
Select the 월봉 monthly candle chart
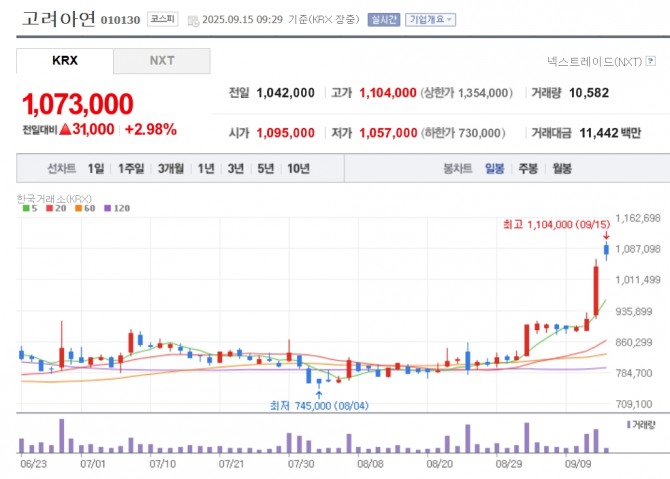(x=562, y=168)
